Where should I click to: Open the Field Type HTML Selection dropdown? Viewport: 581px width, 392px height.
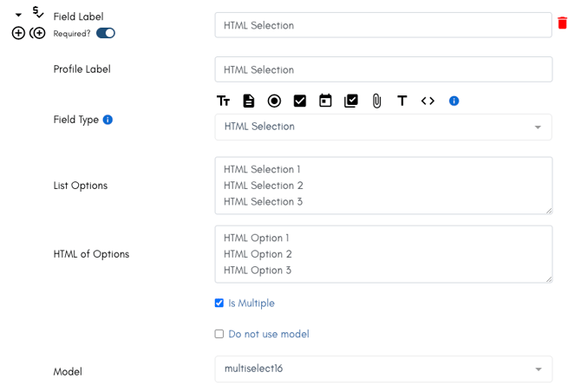point(383,127)
